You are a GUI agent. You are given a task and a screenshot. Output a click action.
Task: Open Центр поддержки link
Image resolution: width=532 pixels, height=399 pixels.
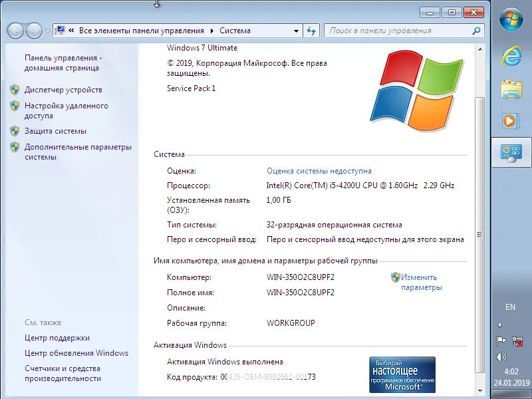coord(57,338)
